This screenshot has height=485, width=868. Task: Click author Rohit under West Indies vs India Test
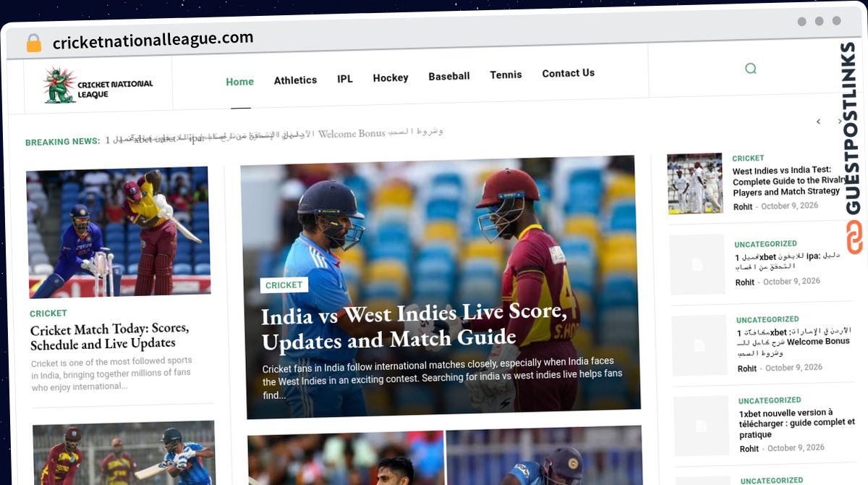click(743, 207)
